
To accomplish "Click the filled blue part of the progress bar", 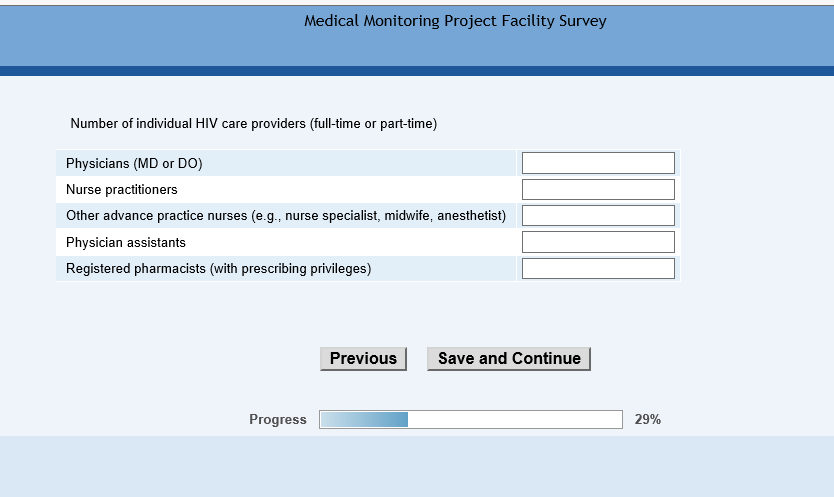I will pyautogui.click(x=364, y=420).
